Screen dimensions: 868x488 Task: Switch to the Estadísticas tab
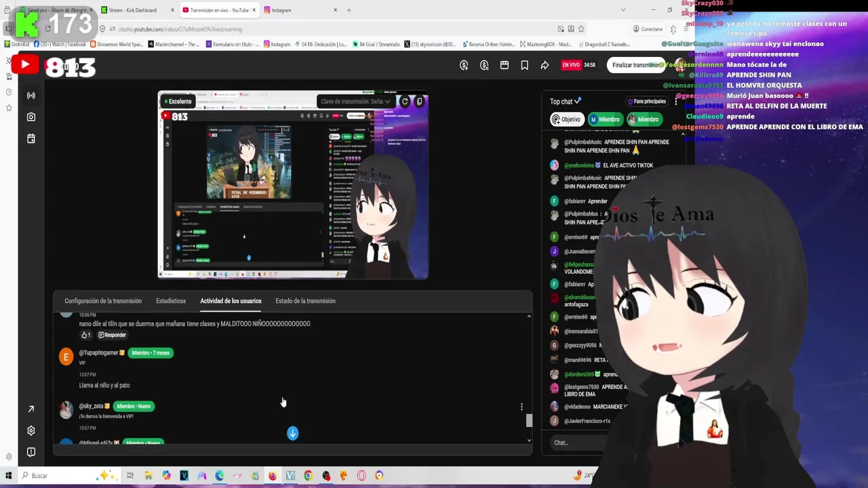click(171, 301)
